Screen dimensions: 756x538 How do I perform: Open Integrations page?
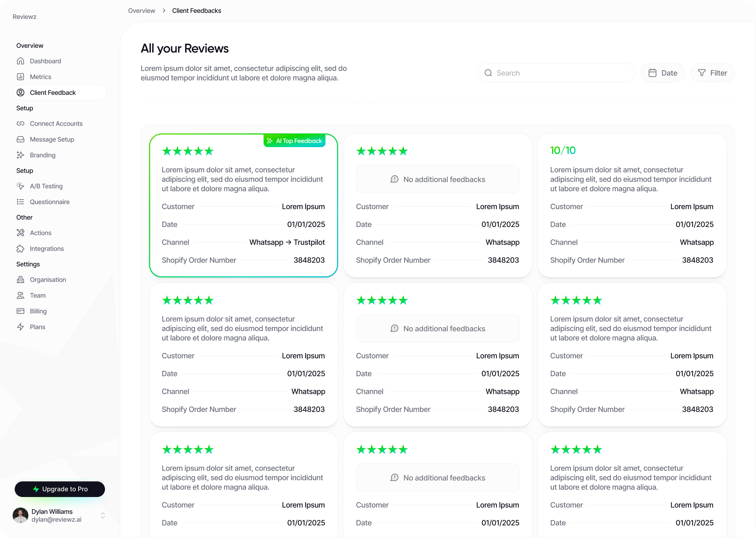(60, 249)
